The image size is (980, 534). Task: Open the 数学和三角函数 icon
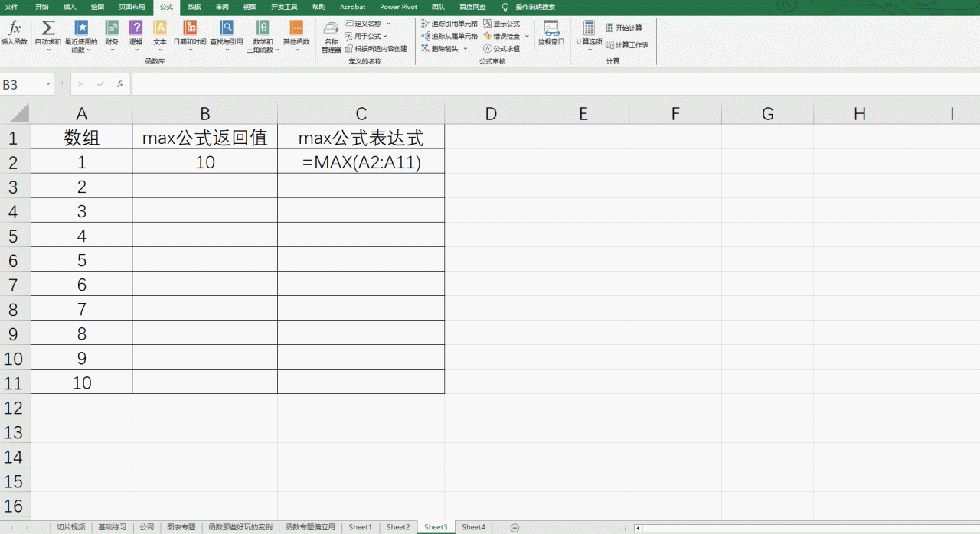263,28
